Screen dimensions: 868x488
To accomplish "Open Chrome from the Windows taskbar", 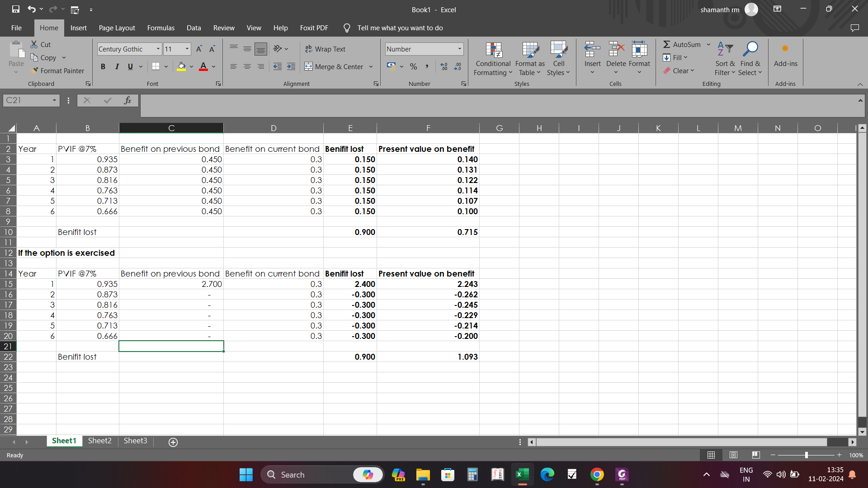I will [x=597, y=475].
